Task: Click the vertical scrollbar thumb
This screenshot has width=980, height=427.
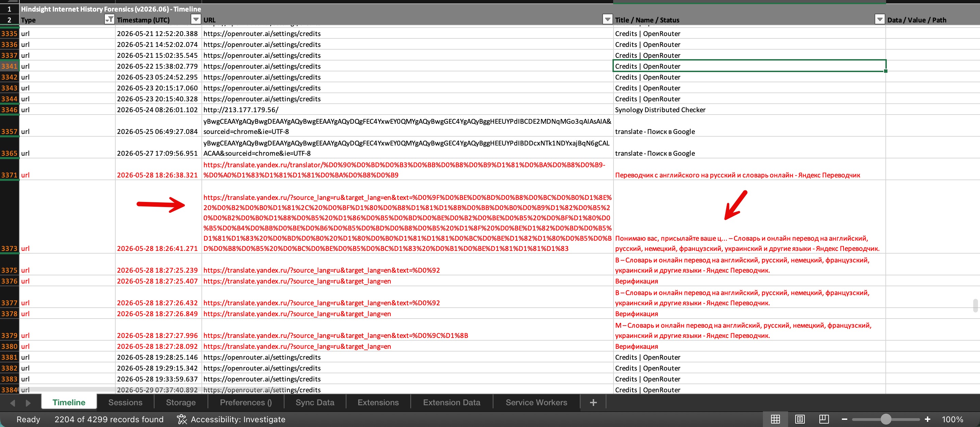Action: coord(975,305)
